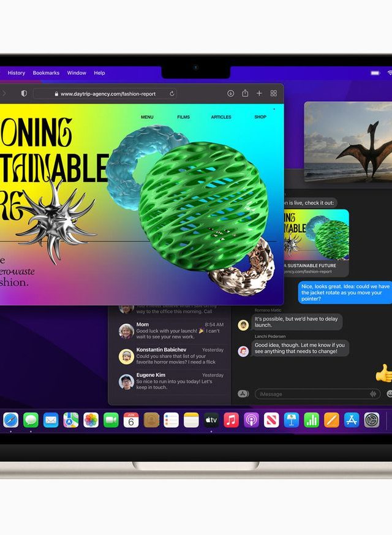Open the Messages apps button
Screen dimensions: 392x535
(x=243, y=394)
